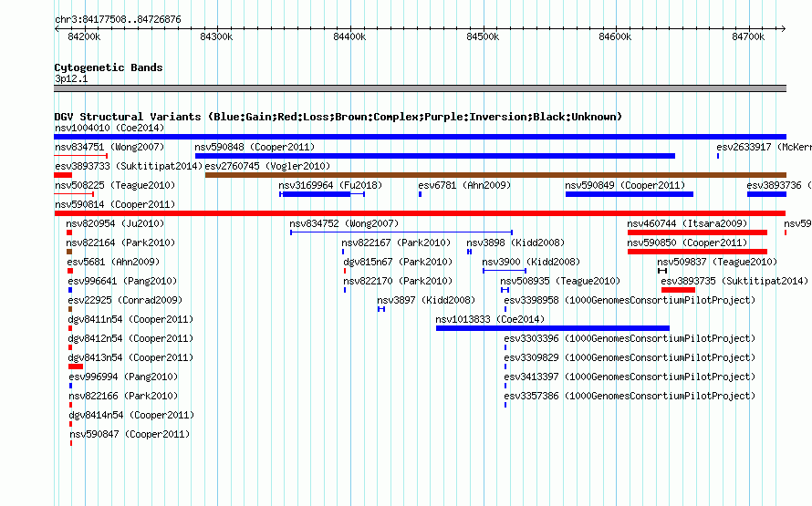Select the 3p12.1 band label
The width and height of the screenshot is (812, 506).
71,78
